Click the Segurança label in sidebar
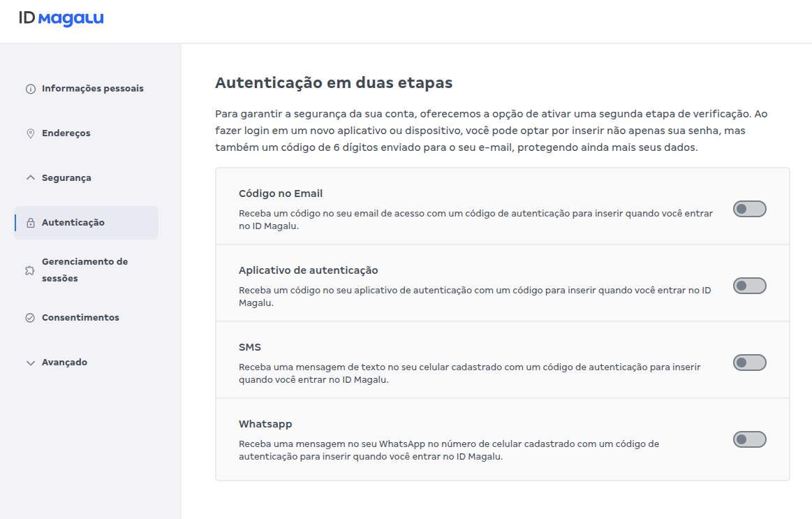 (x=66, y=178)
